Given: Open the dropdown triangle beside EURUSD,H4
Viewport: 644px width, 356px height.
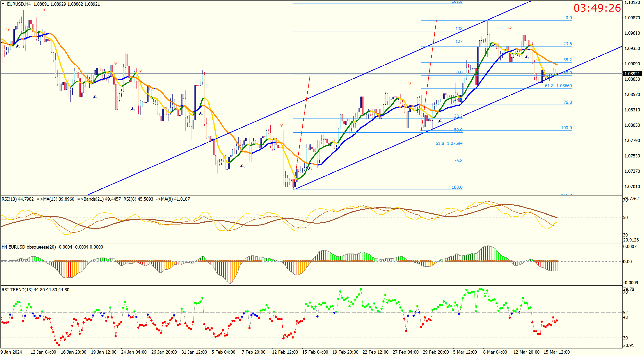Looking at the screenshot, I should pyautogui.click(x=3, y=4).
